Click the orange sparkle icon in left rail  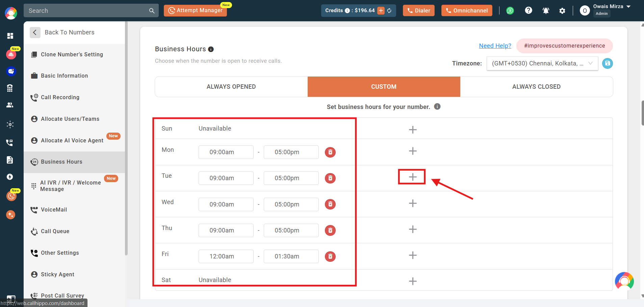coord(11,215)
